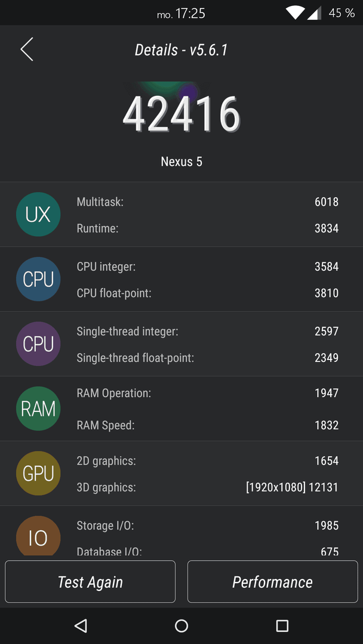Tap the 3D graphics result row

click(208, 488)
